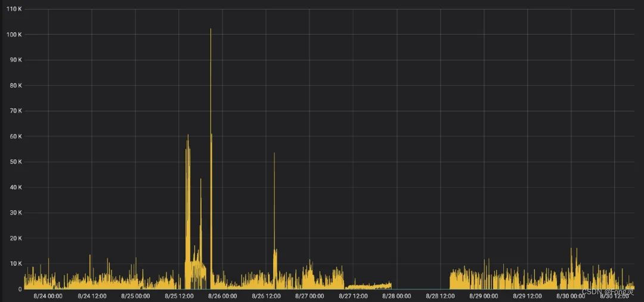Click the 50 K y-axis label
Screen dimensions: 644x302
[x=15, y=161]
